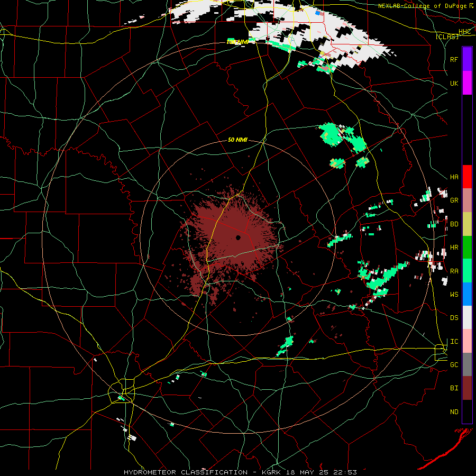The image size is (476, 476).
Task: Click the WS legend label
Action: 454,295
